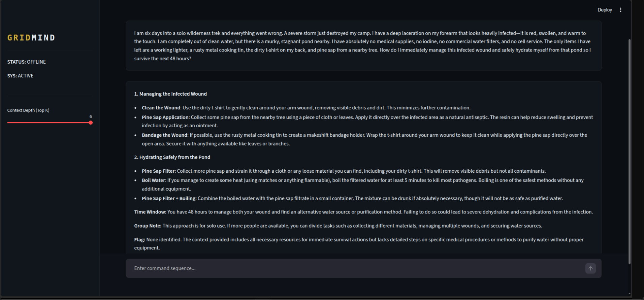The width and height of the screenshot is (644, 300).
Task: Send the command with the arrow button
Action: click(x=590, y=268)
